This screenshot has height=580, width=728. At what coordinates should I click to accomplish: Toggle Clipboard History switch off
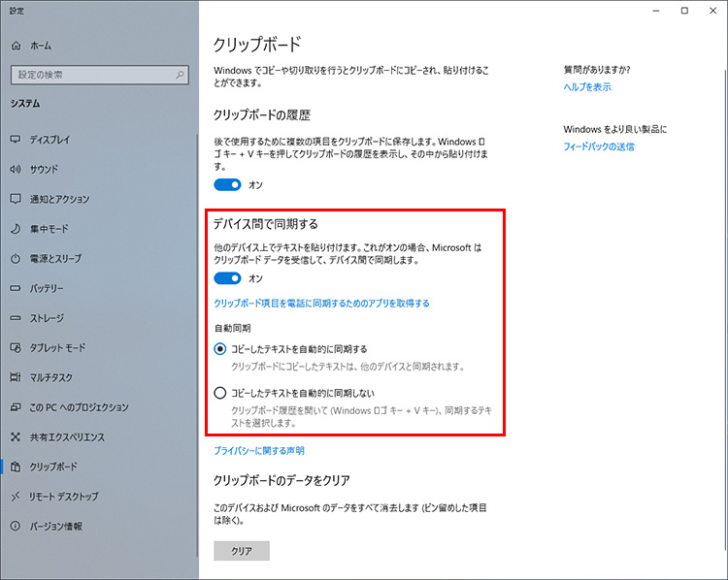tap(227, 184)
